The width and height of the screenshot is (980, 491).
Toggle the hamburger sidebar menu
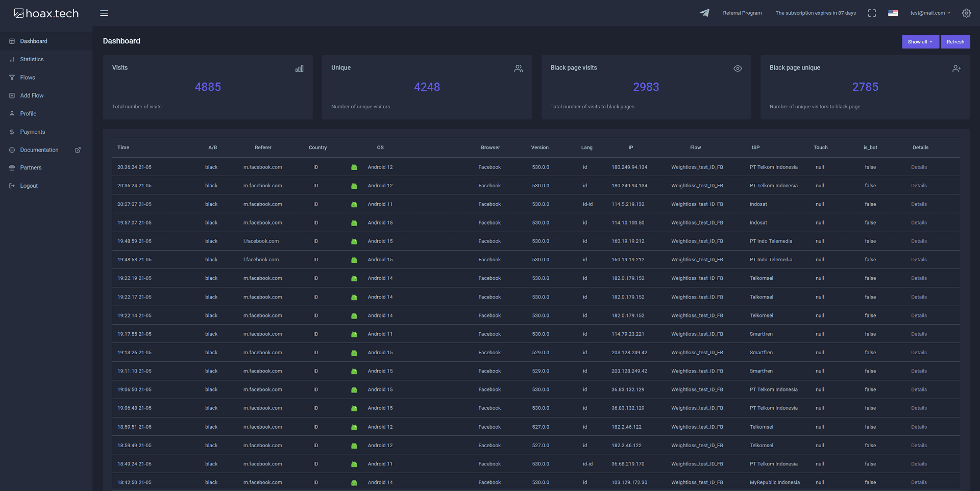[104, 13]
